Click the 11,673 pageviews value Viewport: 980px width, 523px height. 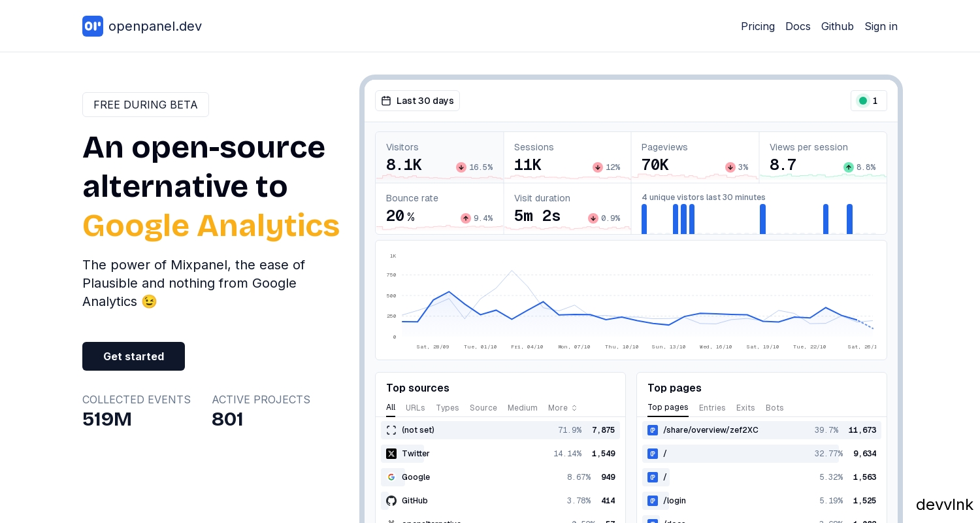click(x=862, y=430)
